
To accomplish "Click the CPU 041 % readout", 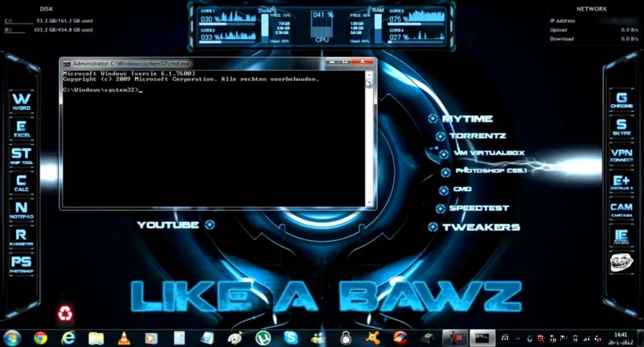I will point(323,15).
